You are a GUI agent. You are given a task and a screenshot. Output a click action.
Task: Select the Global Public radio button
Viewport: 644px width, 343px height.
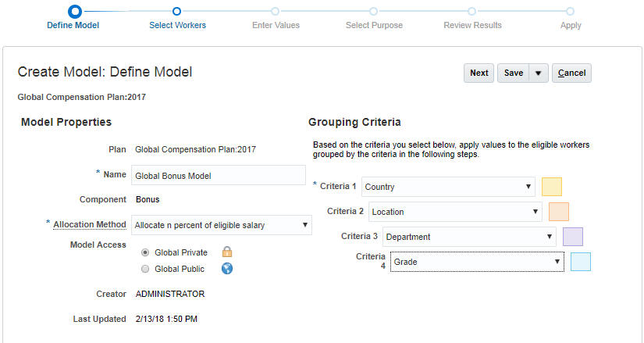tap(145, 269)
